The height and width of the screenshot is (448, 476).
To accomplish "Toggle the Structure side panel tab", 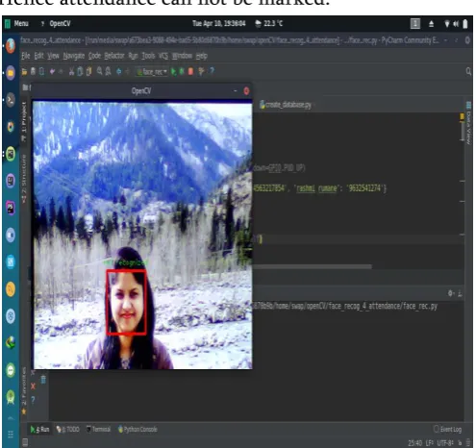I will point(24,179).
